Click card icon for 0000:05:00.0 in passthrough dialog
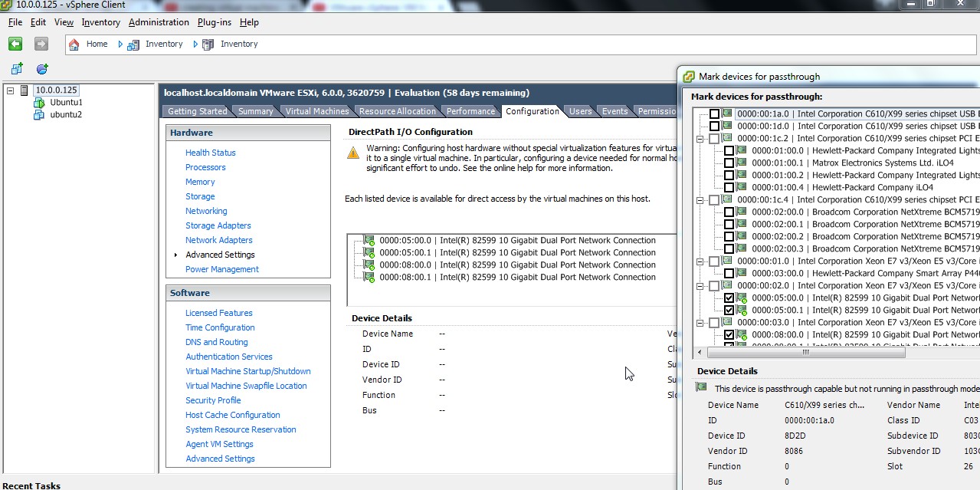The width and height of the screenshot is (980, 490). coord(742,298)
